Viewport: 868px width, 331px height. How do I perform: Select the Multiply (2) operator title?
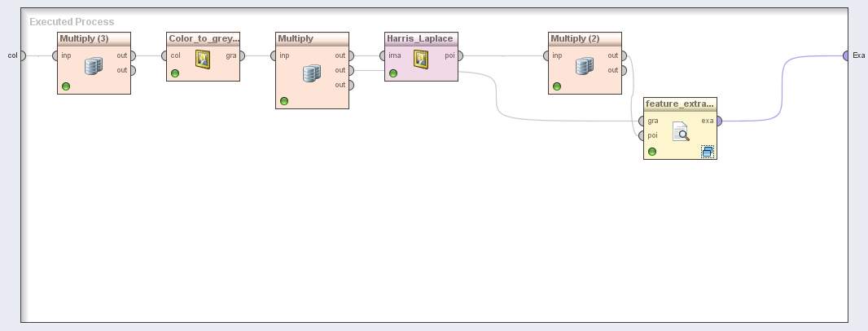[x=576, y=38]
